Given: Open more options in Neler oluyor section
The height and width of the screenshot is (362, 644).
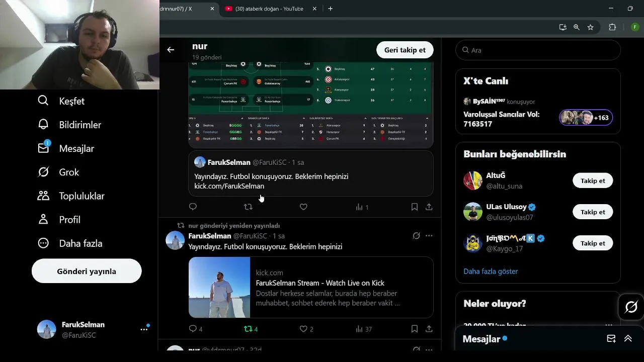Looking at the screenshot, I should (x=609, y=325).
